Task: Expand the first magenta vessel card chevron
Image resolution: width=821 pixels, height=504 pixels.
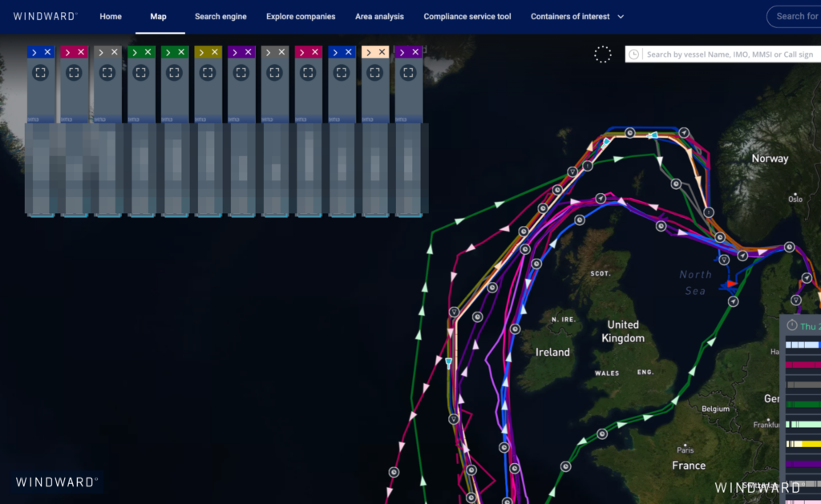Action: (67, 52)
